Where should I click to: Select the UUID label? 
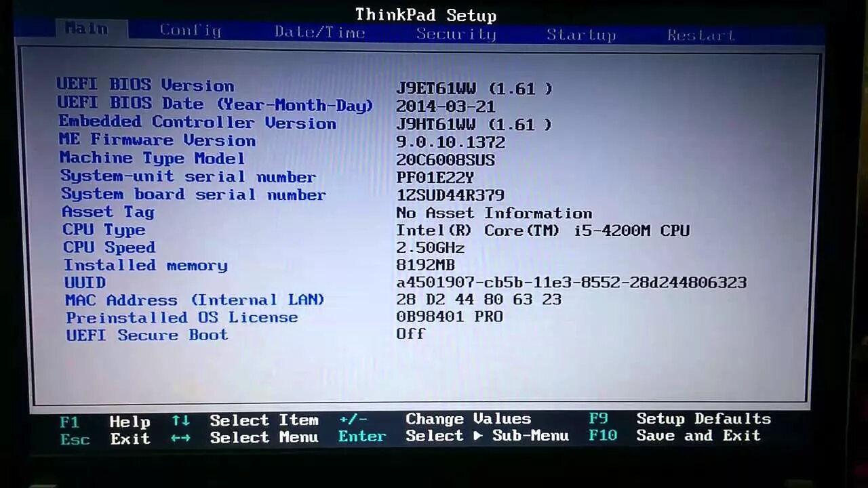point(85,283)
